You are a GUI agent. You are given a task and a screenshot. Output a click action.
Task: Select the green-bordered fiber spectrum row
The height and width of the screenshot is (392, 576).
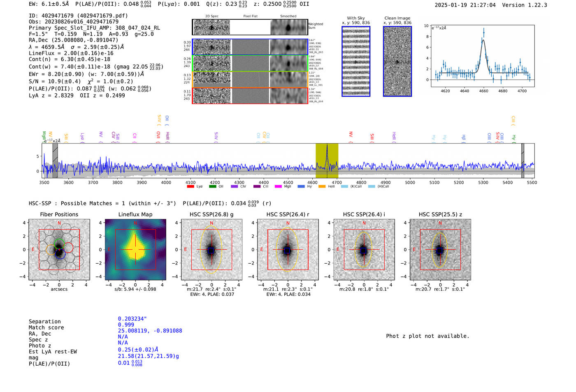[x=250, y=63]
